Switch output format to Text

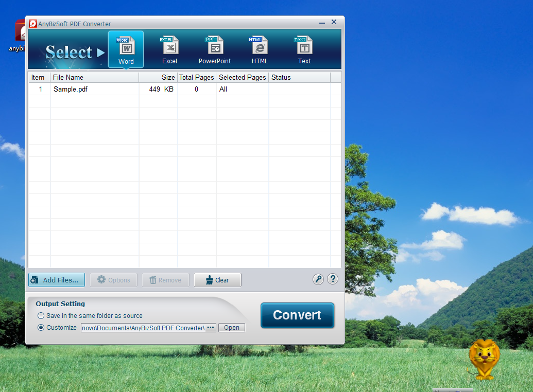304,49
